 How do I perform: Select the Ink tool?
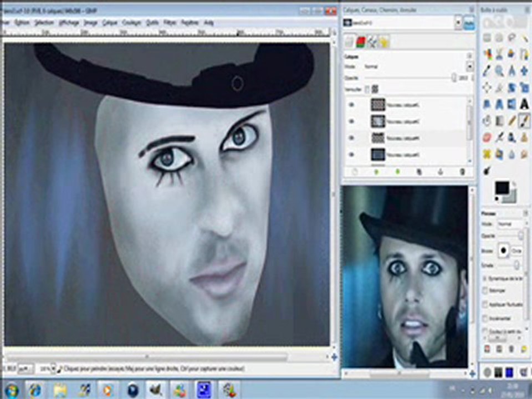[x=512, y=137]
